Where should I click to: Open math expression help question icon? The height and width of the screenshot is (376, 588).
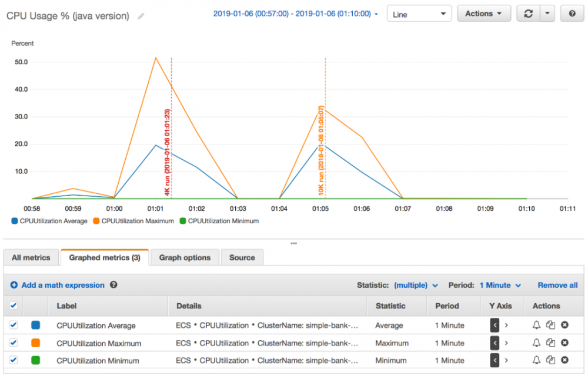113,284
